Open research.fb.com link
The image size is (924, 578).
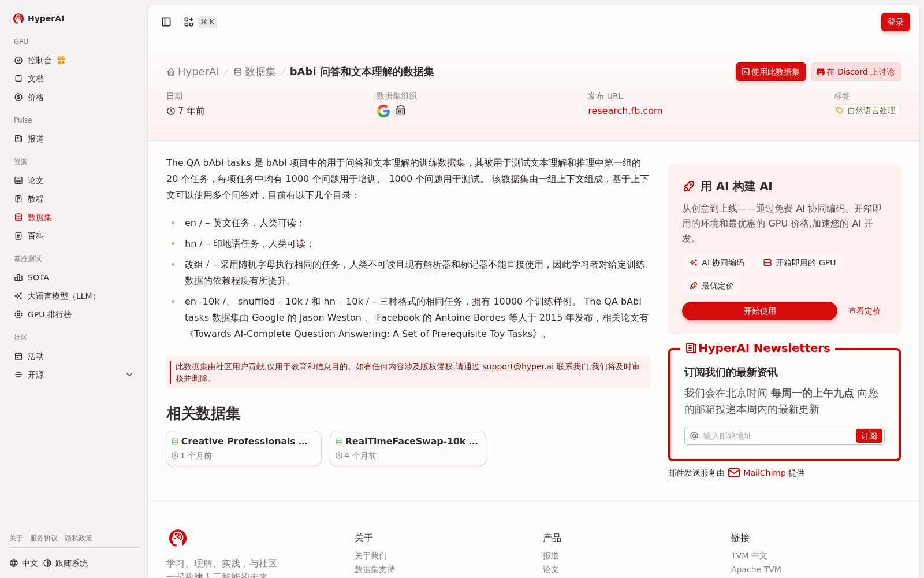(x=625, y=111)
